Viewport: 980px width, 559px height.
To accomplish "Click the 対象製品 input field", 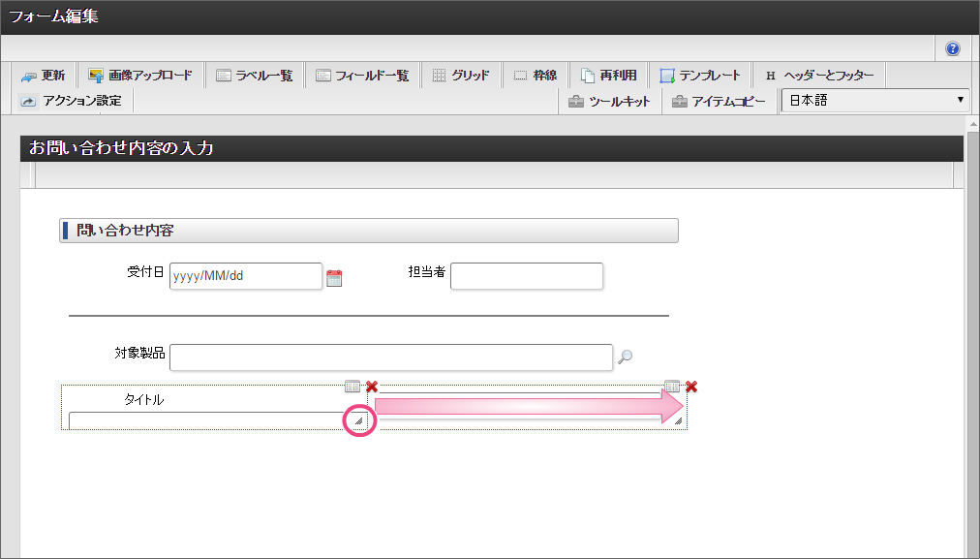I will tap(391, 357).
